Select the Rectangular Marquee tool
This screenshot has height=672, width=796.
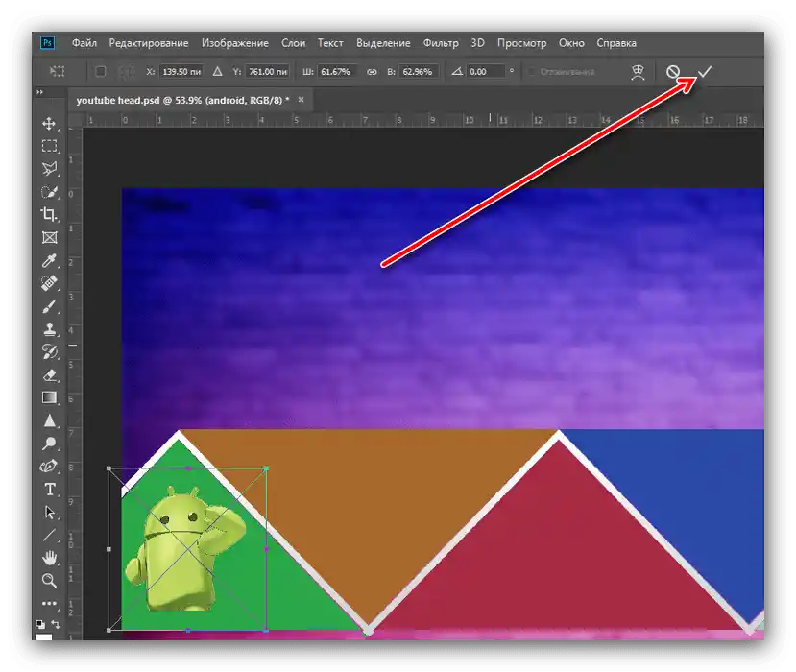tap(49, 146)
